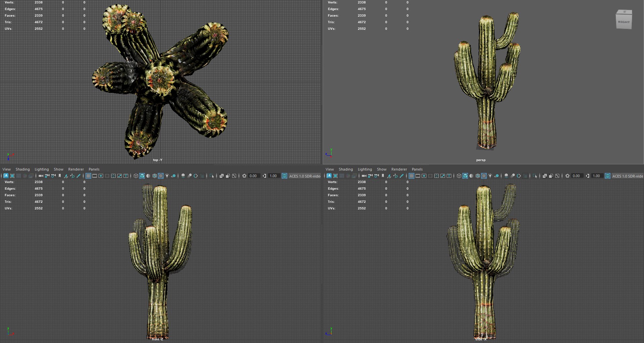Click Bookmarks icon in front panel toolbar
Viewport: 644px width, 343px height.
[x=60, y=176]
